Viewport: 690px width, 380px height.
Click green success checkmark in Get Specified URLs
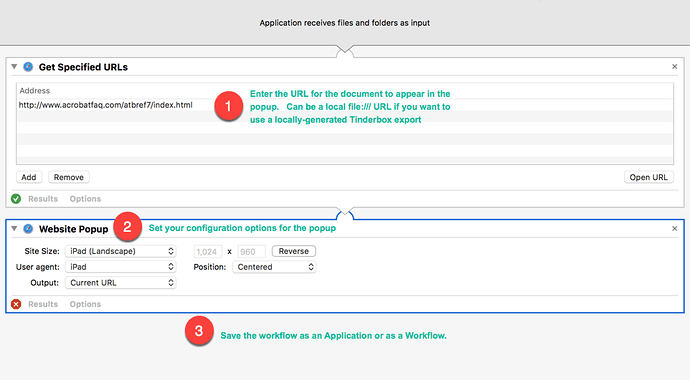pyautogui.click(x=16, y=199)
